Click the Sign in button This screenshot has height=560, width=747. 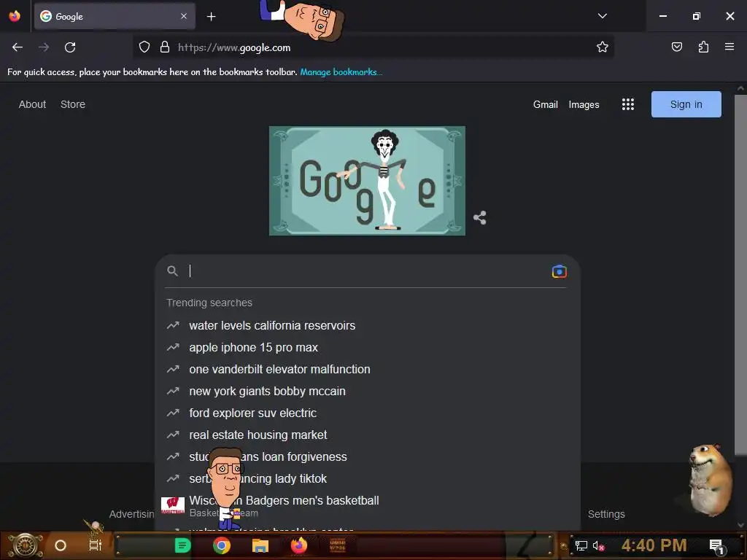click(x=686, y=104)
